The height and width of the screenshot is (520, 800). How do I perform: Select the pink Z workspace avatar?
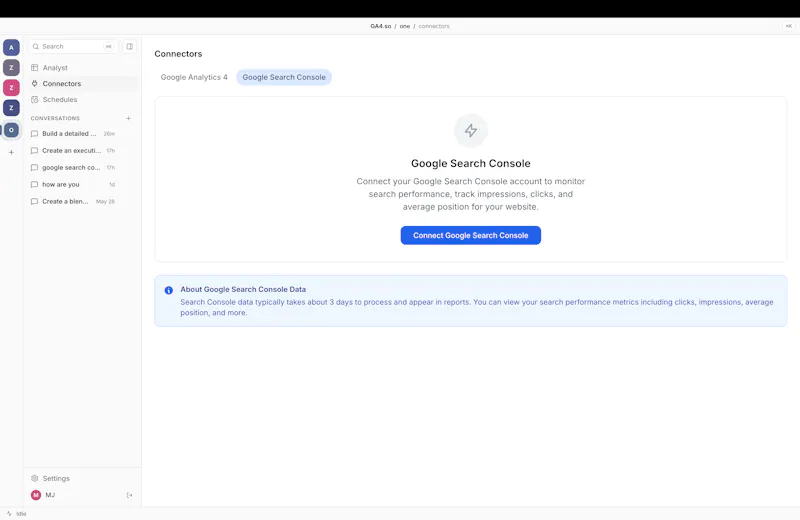[x=11, y=87]
